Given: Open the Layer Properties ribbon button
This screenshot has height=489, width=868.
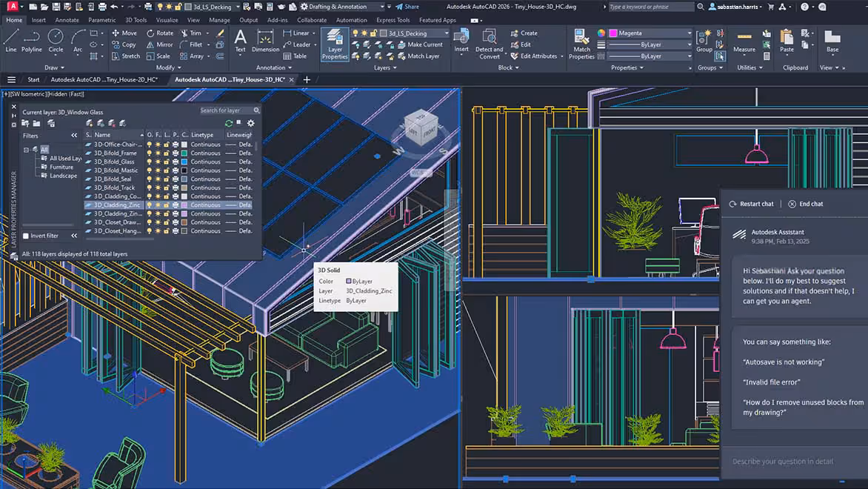Looking at the screenshot, I should point(334,43).
